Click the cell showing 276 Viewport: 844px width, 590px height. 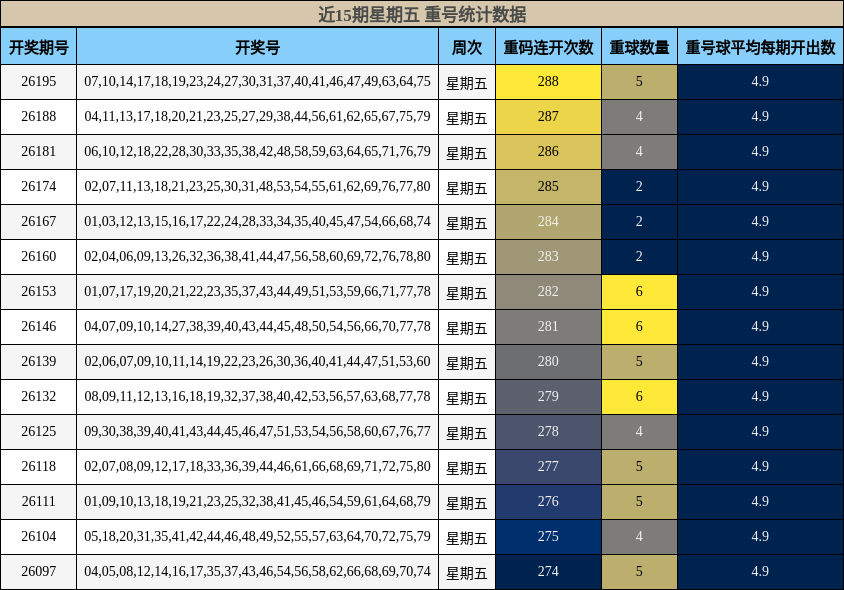click(548, 502)
